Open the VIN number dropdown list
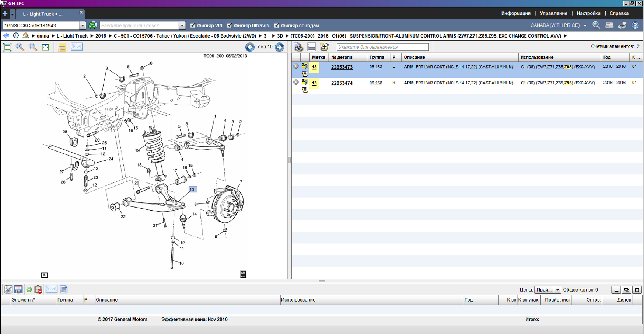The image size is (644, 334). point(83,25)
